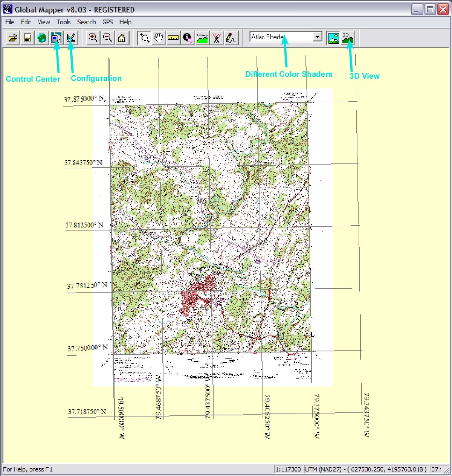Open the Configuration toolbar icon
Screen dimensions: 452x476
(70, 38)
